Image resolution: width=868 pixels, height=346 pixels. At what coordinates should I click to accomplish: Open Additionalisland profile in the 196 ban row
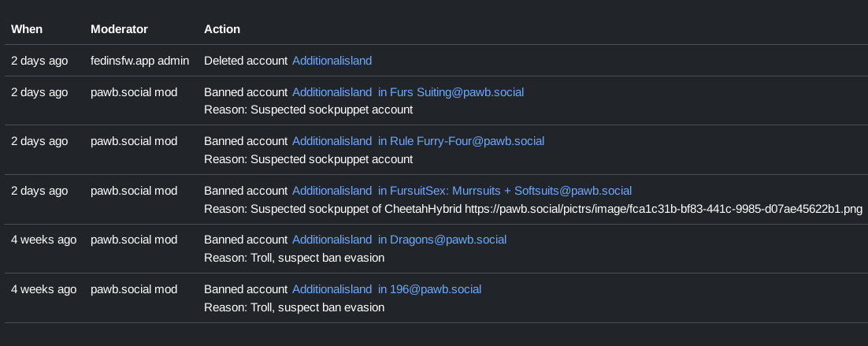pyautogui.click(x=332, y=289)
